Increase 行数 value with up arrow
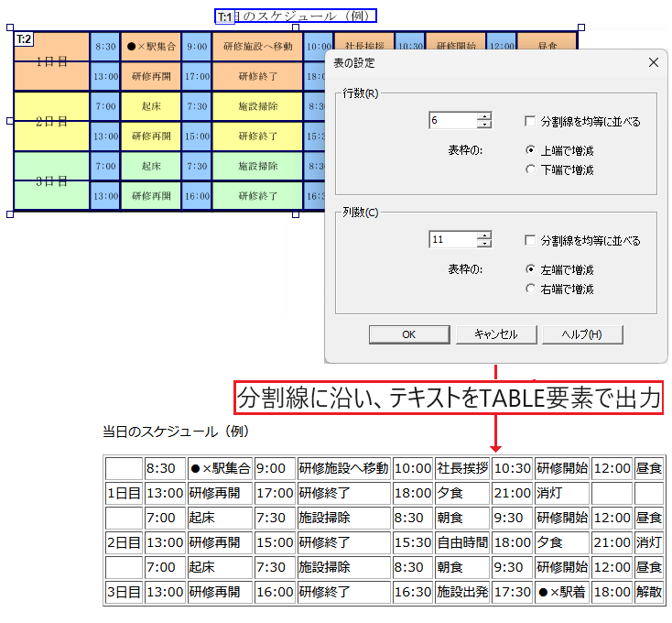Screen dimensions: 672x623 484,116
